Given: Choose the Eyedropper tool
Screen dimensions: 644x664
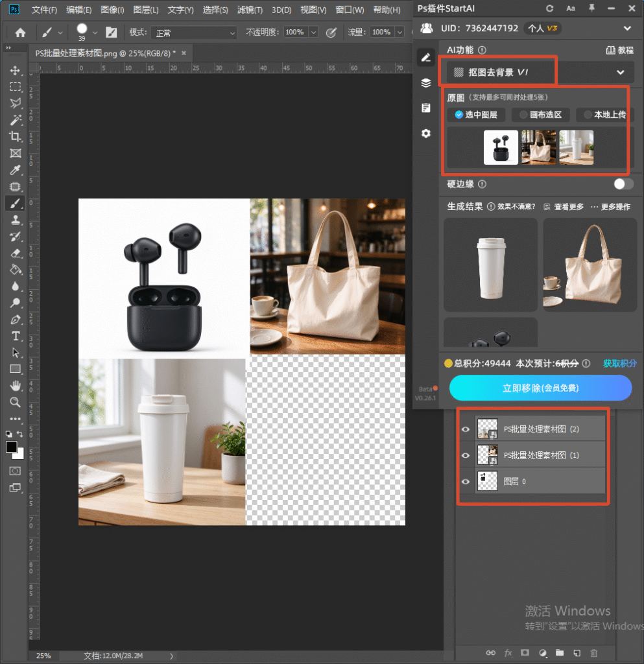Looking at the screenshot, I should [x=16, y=170].
